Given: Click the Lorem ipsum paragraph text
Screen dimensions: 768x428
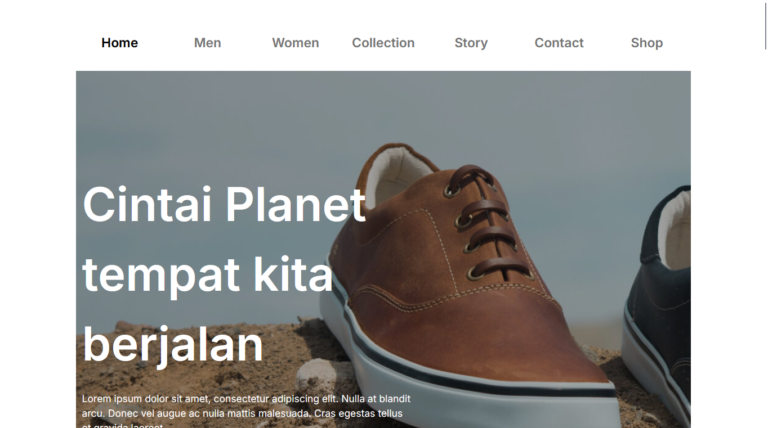Looking at the screenshot, I should [x=246, y=411].
